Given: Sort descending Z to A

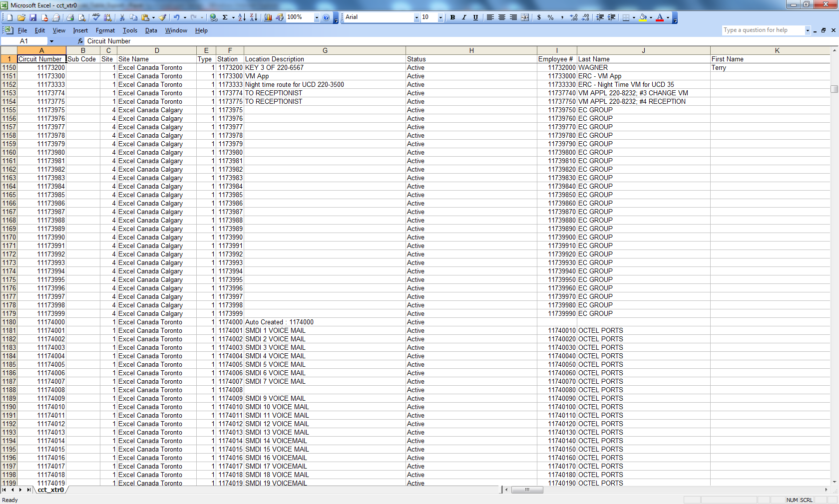Looking at the screenshot, I should click(x=254, y=17).
